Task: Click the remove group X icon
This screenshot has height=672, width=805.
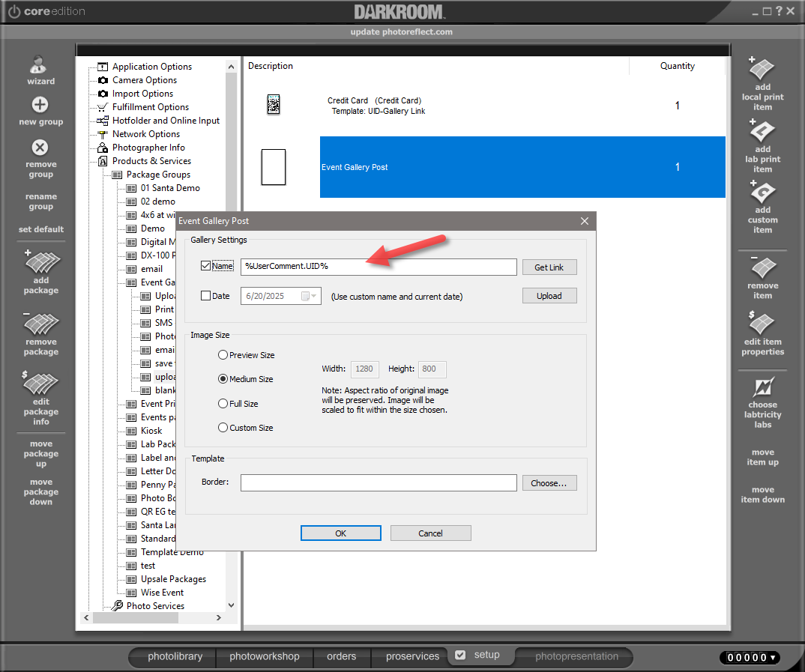Action: click(40, 148)
